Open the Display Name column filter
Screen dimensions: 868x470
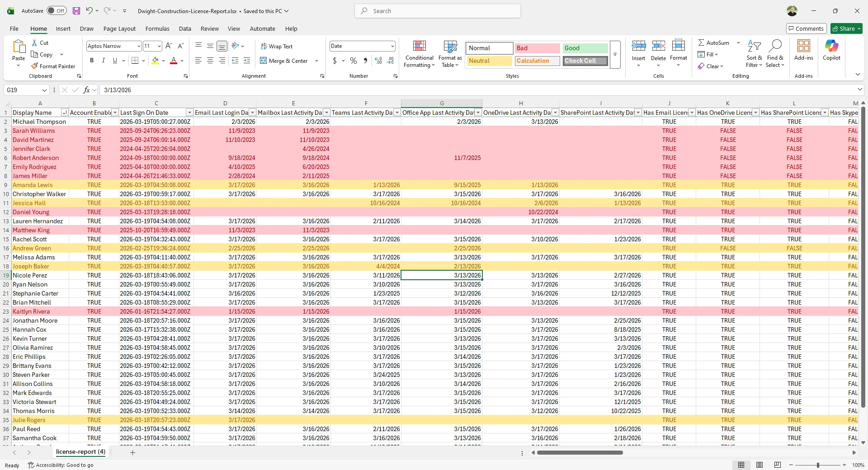point(65,112)
